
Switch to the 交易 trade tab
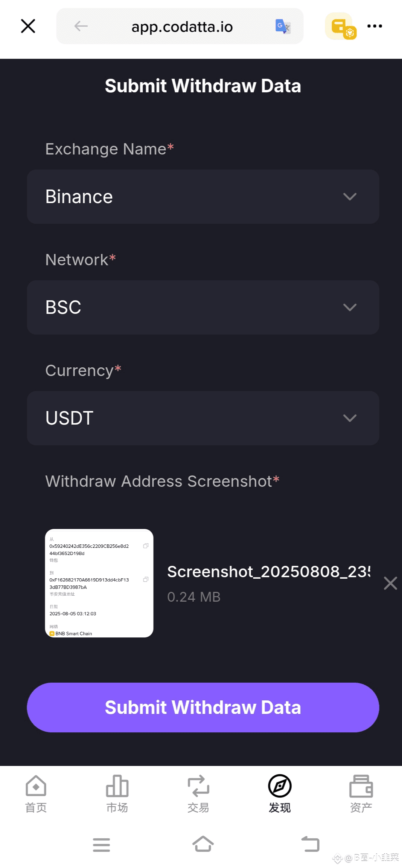click(198, 794)
